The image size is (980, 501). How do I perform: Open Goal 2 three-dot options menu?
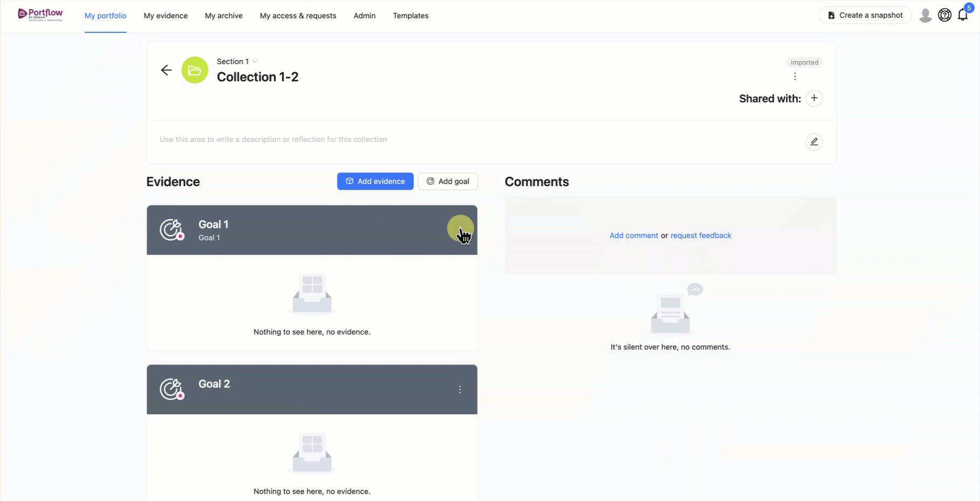point(460,389)
